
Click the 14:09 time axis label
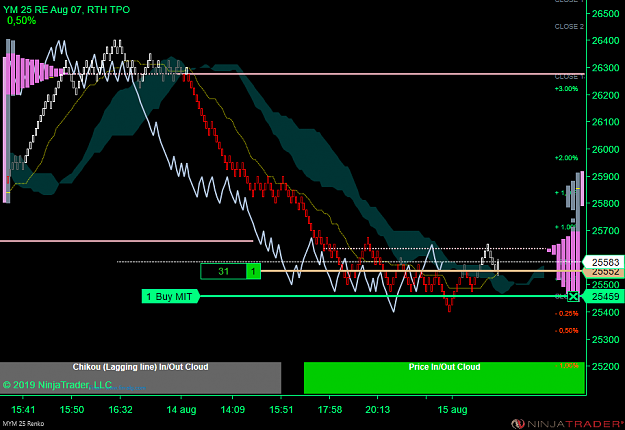[x=233, y=410]
